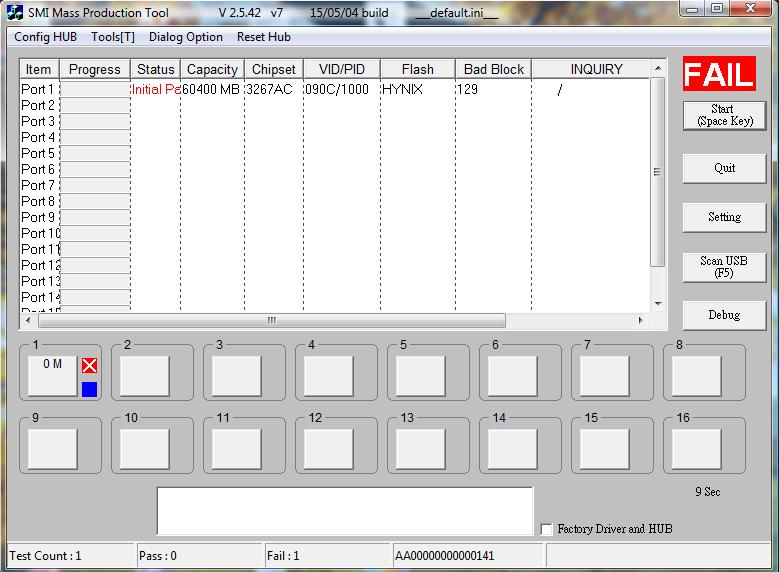Click the port slot 16 box
The image size is (779, 572).
click(x=697, y=449)
